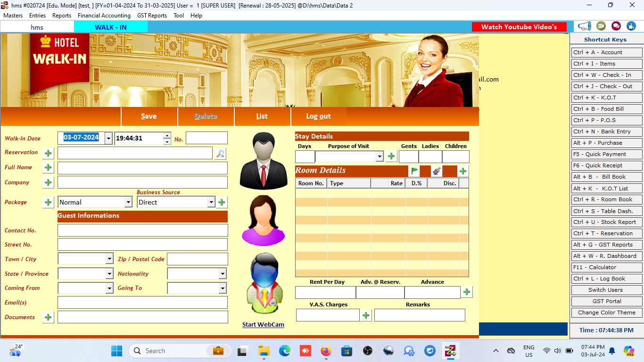Click the paintbrush clear icon in Room Details
This screenshot has height=362, width=644.
pos(437,171)
